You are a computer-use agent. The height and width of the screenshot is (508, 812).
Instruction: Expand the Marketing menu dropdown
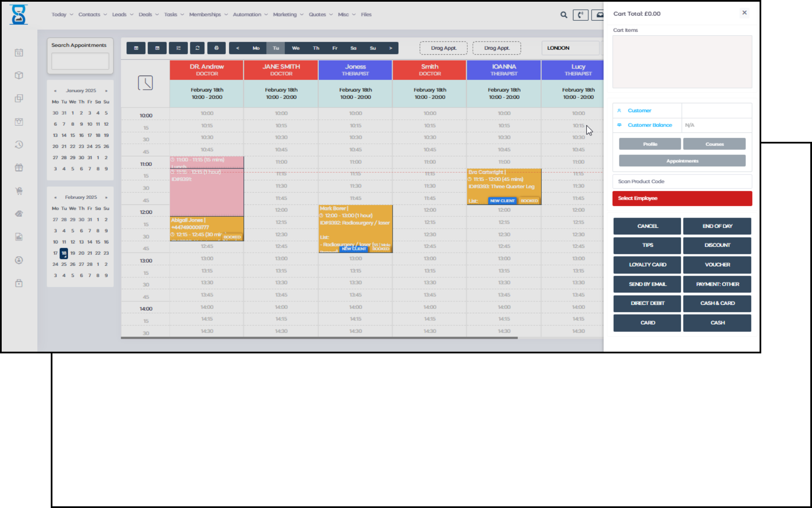[x=288, y=14]
